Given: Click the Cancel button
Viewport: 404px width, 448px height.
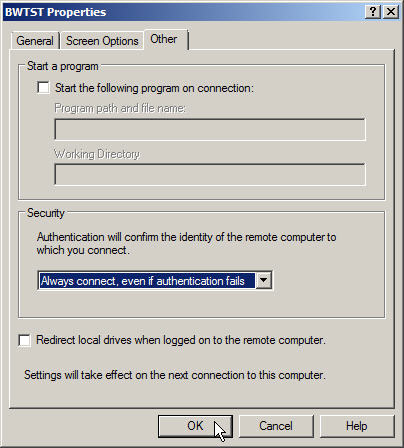Looking at the screenshot, I should (276, 426).
